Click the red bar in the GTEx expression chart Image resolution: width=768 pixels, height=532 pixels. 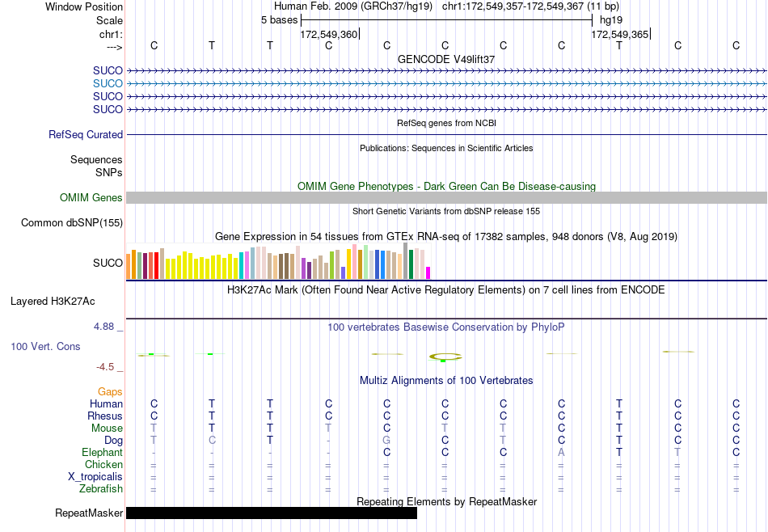156,265
